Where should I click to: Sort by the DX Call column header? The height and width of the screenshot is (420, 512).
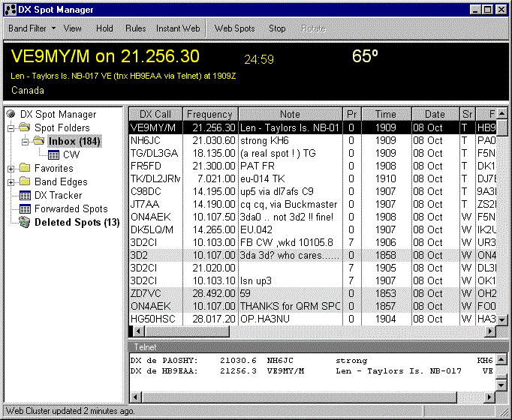[x=155, y=114]
